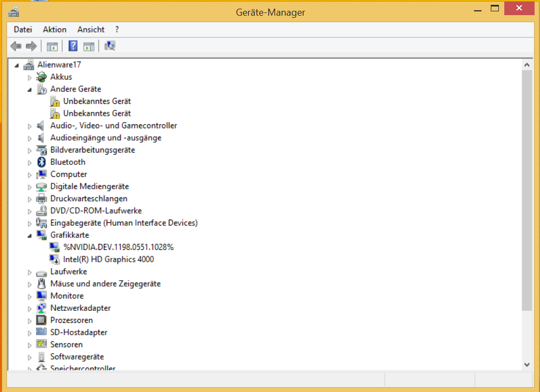Click the Mäuse und andere Zeigegeräte mouse icon
This screenshot has width=540, height=392.
point(42,284)
